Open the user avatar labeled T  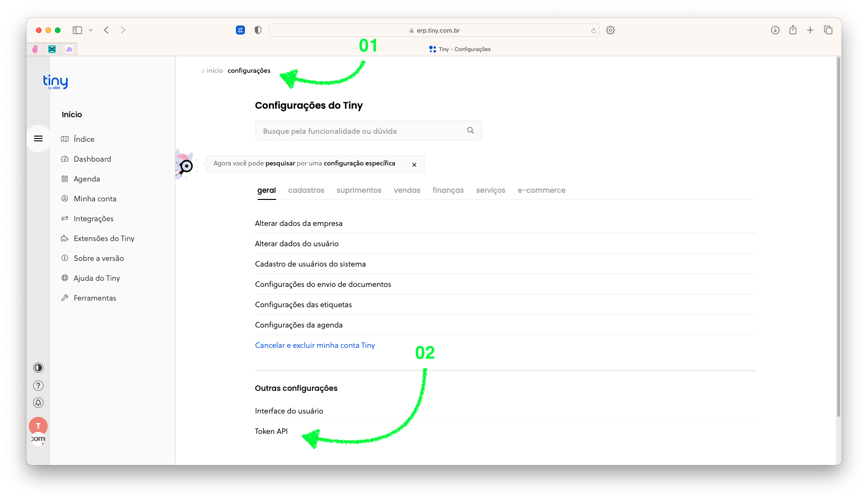(x=38, y=426)
